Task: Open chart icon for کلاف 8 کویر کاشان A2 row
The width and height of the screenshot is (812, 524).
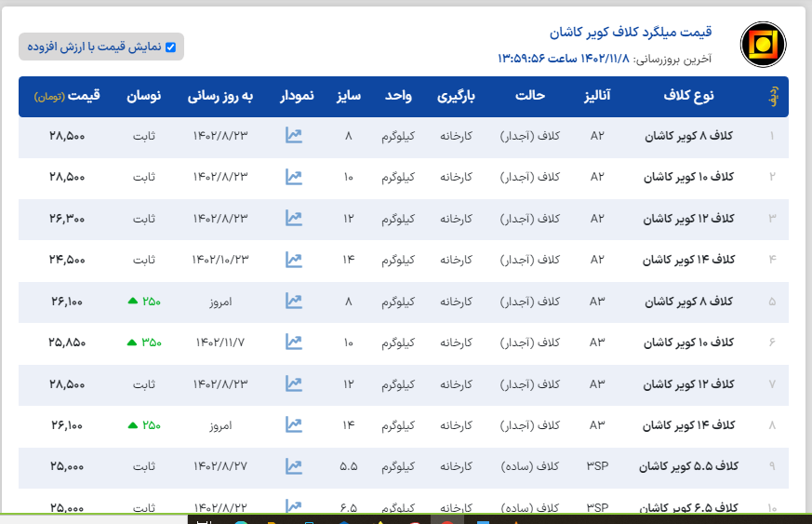Action: (x=294, y=137)
